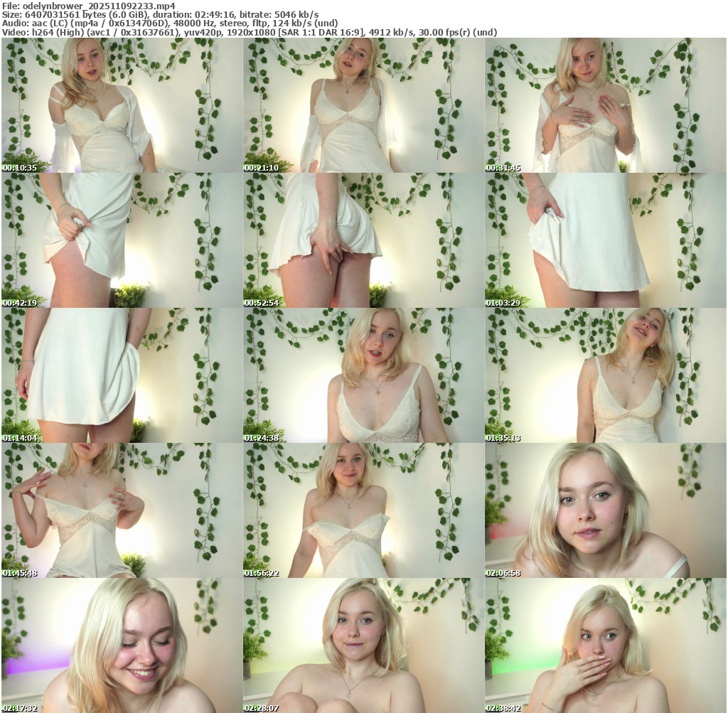728x713 pixels.
Task: Select the thumbnail stamped 01:56:22
Action: click(x=363, y=510)
